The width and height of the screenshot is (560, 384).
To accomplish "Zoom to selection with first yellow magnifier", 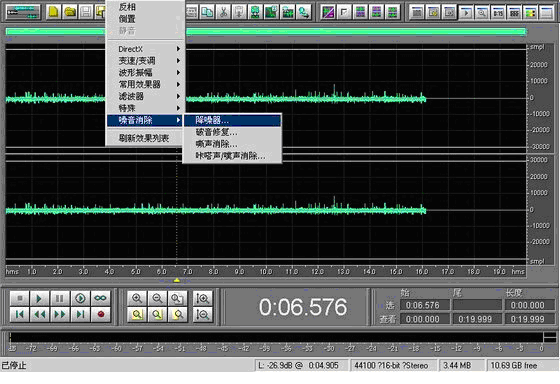I will (137, 314).
